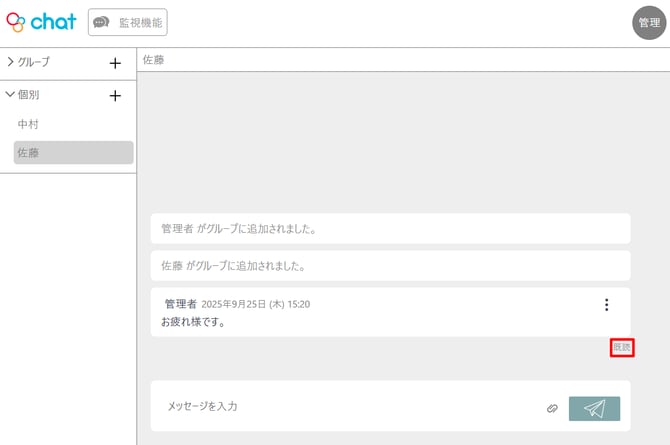Click the attachment link icon

click(552, 408)
